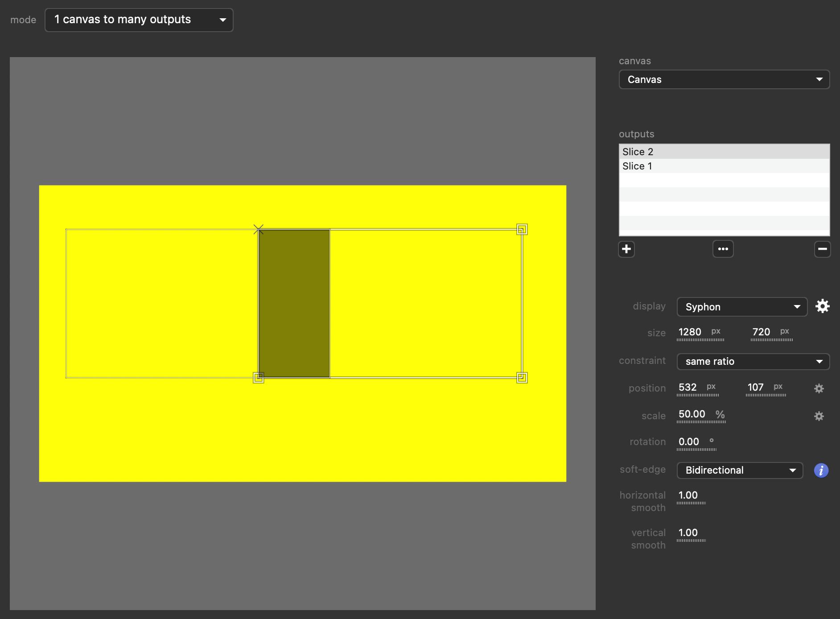The image size is (840, 619).
Task: Click the X handle on slice corner
Action: pyautogui.click(x=258, y=229)
